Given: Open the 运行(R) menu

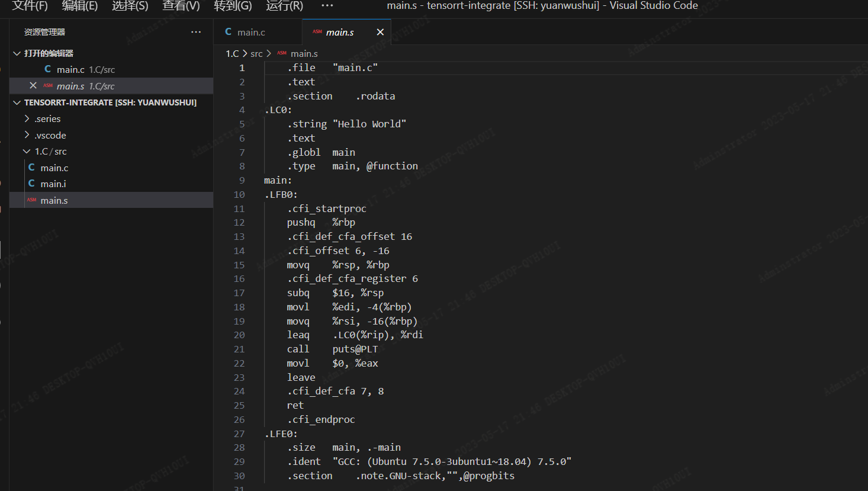Looking at the screenshot, I should pyautogui.click(x=284, y=6).
